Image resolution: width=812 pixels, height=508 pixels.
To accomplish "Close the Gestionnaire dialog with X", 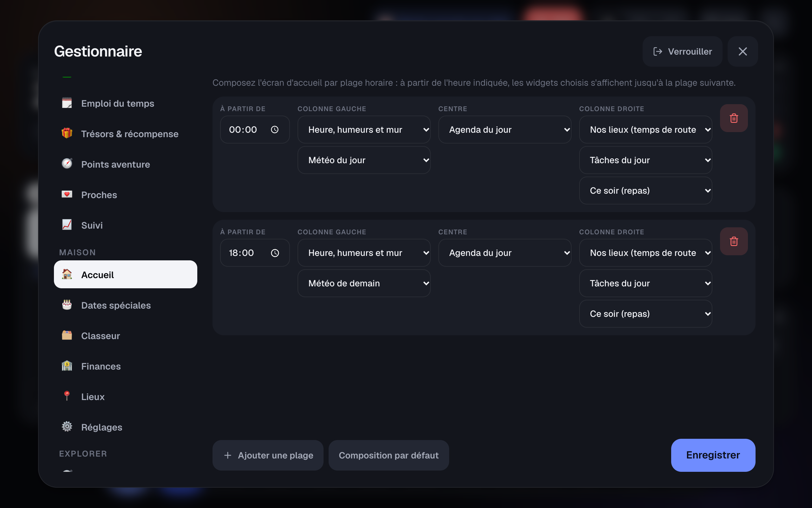I will (743, 51).
